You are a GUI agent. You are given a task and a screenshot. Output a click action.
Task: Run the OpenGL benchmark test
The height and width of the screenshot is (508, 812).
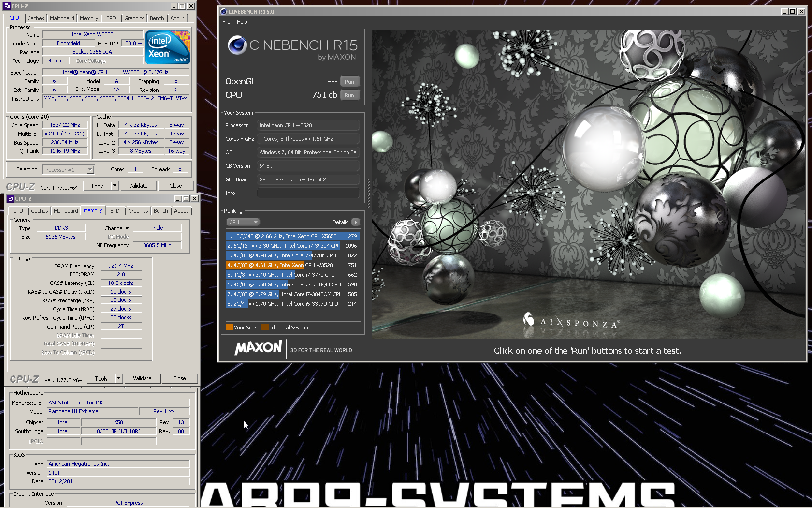[x=349, y=82]
